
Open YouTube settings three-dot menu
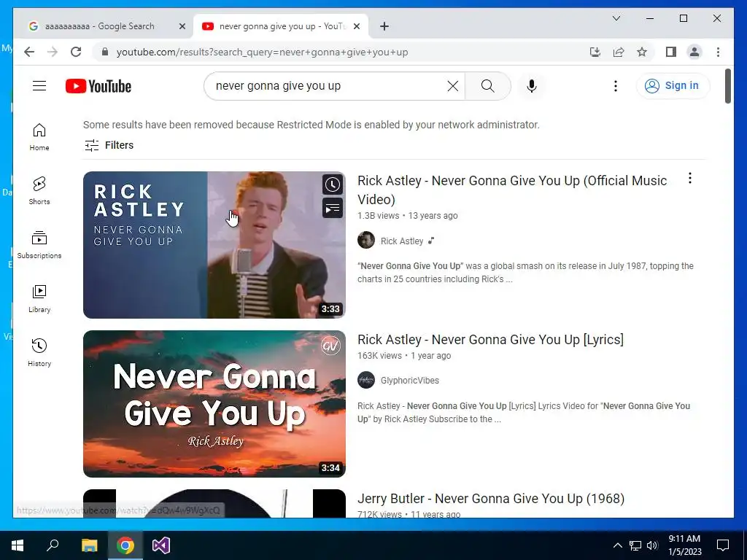(616, 86)
